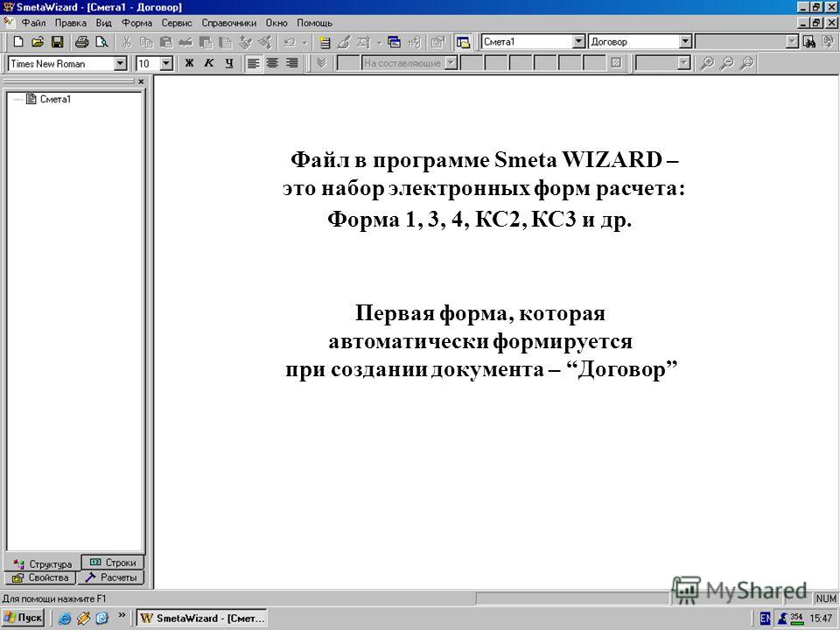Open the font size 10 dropdown
Viewport: 840px width, 630px height.
click(166, 64)
